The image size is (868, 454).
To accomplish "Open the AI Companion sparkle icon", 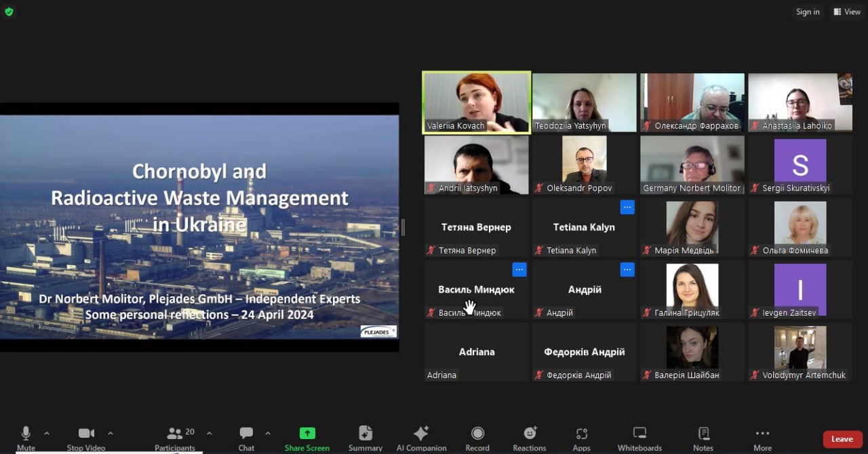I will [x=421, y=434].
